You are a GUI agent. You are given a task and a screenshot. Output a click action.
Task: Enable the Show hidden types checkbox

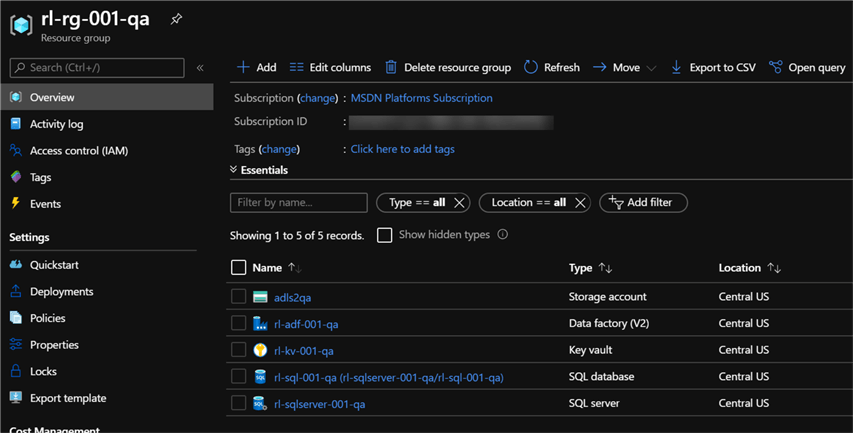(384, 235)
